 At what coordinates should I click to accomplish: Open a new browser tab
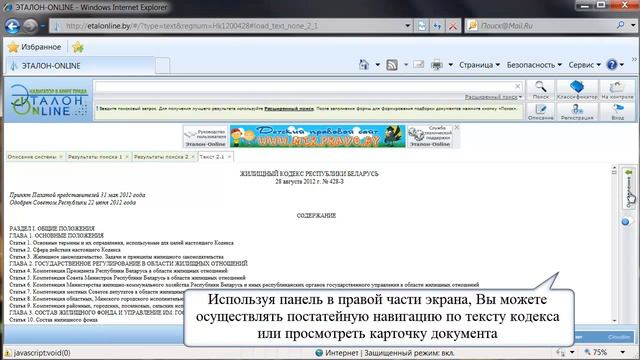[x=162, y=66]
